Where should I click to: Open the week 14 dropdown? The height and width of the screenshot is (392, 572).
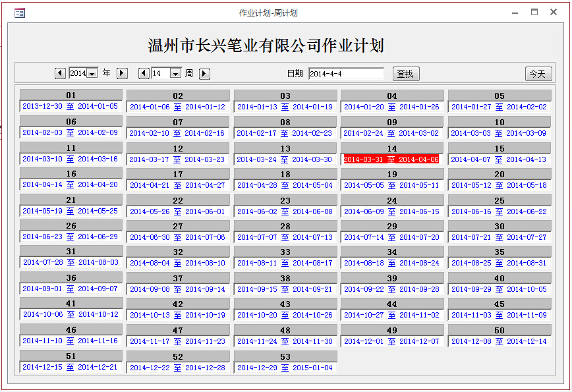point(176,74)
